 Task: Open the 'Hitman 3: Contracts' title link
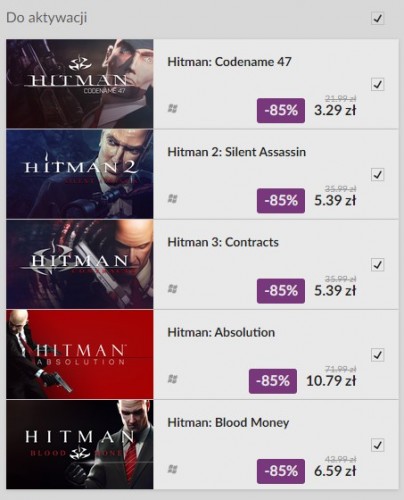[x=223, y=242]
